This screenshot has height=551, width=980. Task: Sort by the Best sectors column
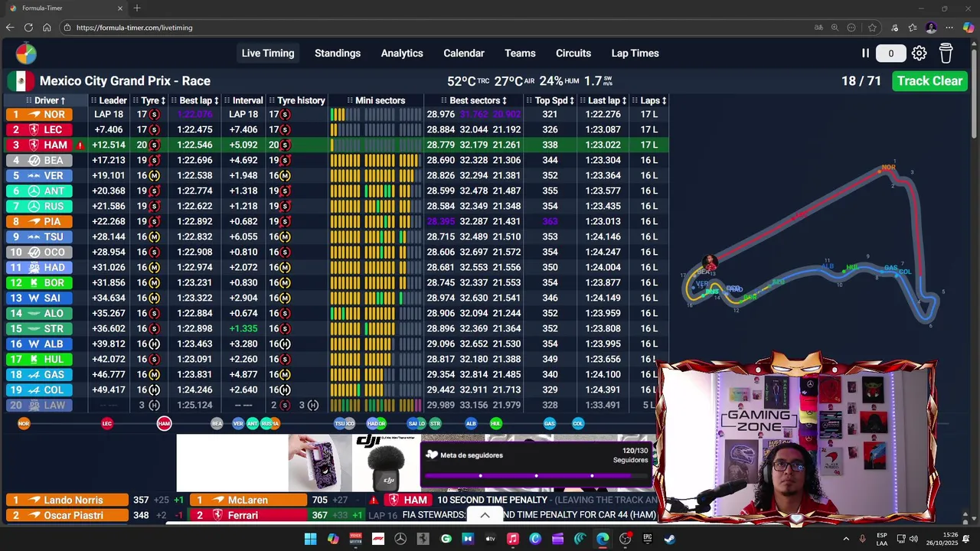tap(474, 100)
